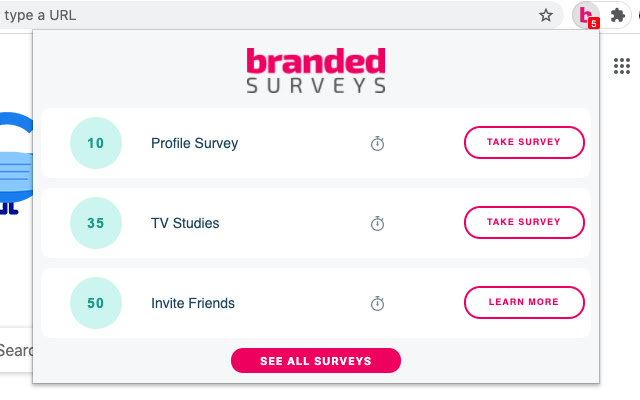The image size is (640, 400).
Task: Click the Google search box behind popup
Action: pyautogui.click(x=16, y=350)
